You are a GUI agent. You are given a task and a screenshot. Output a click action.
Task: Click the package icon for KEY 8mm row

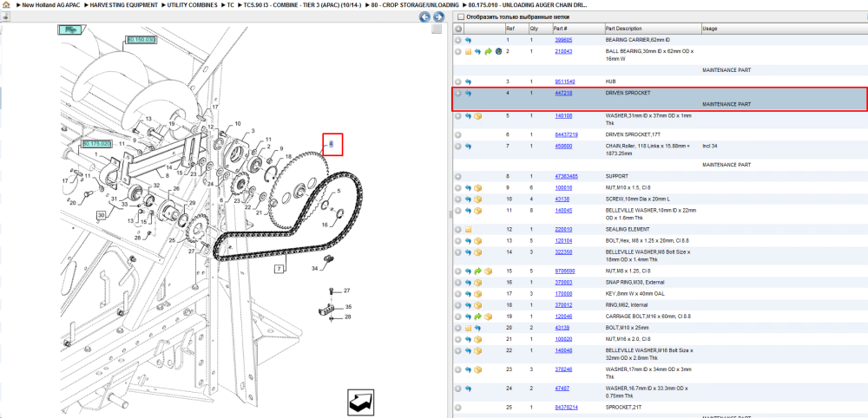pyautogui.click(x=477, y=294)
